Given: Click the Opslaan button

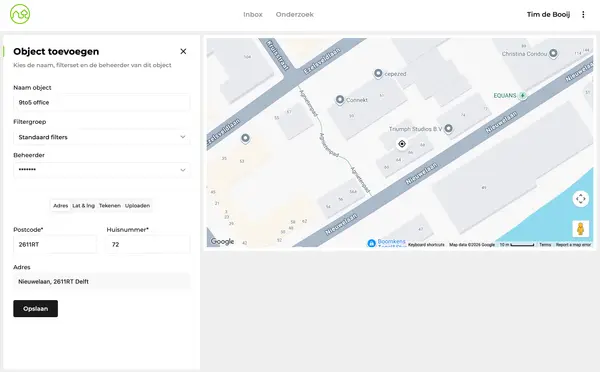Looking at the screenshot, I should pos(36,308).
